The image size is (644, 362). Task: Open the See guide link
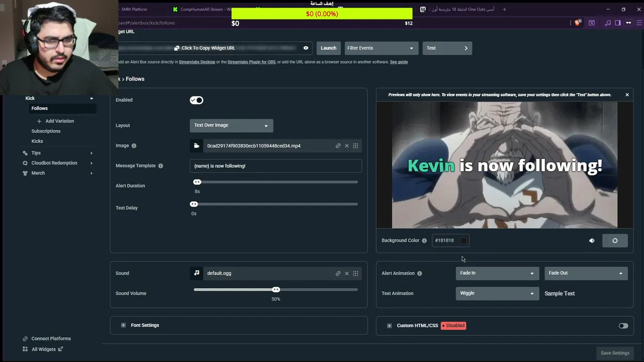click(399, 62)
